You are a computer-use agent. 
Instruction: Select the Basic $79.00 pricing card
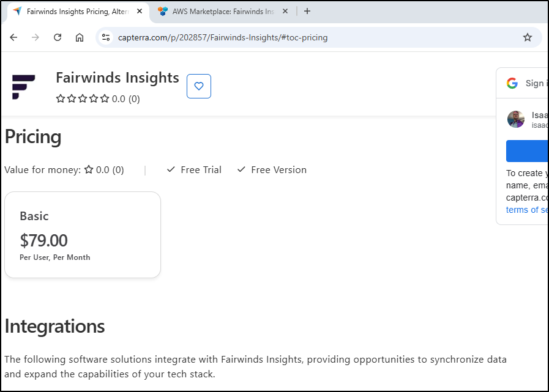(83, 235)
